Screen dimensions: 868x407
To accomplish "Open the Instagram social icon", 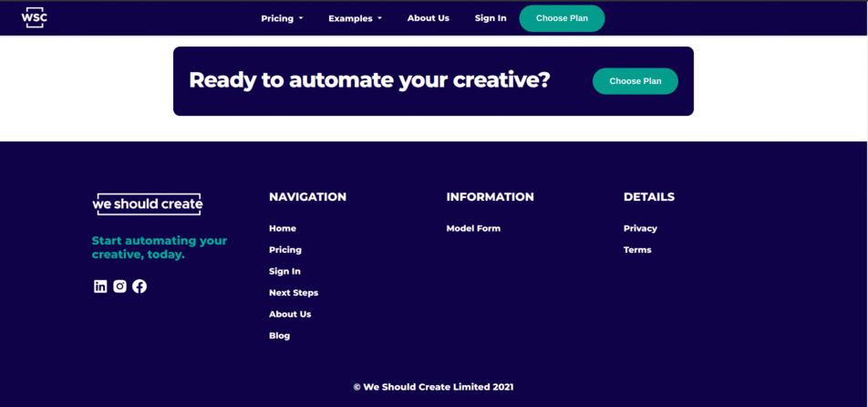I will pyautogui.click(x=119, y=287).
